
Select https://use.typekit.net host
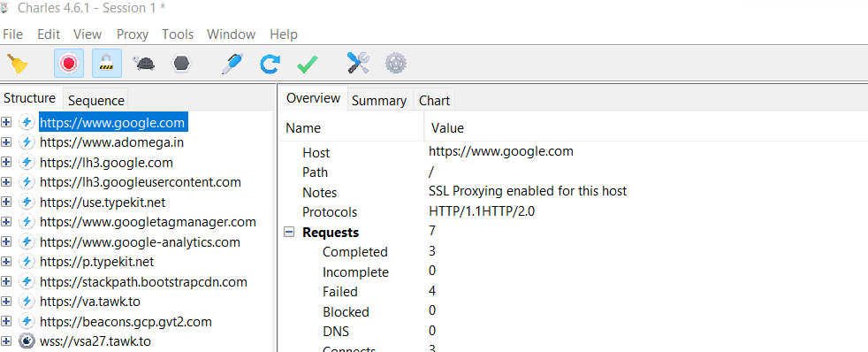coord(103,202)
